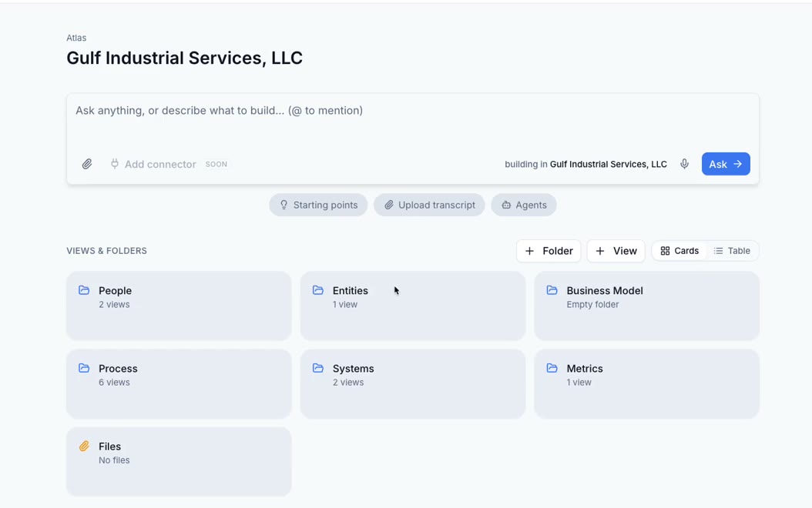Image resolution: width=812 pixels, height=508 pixels.
Task: Open Starting points suggestions
Action: 318,205
